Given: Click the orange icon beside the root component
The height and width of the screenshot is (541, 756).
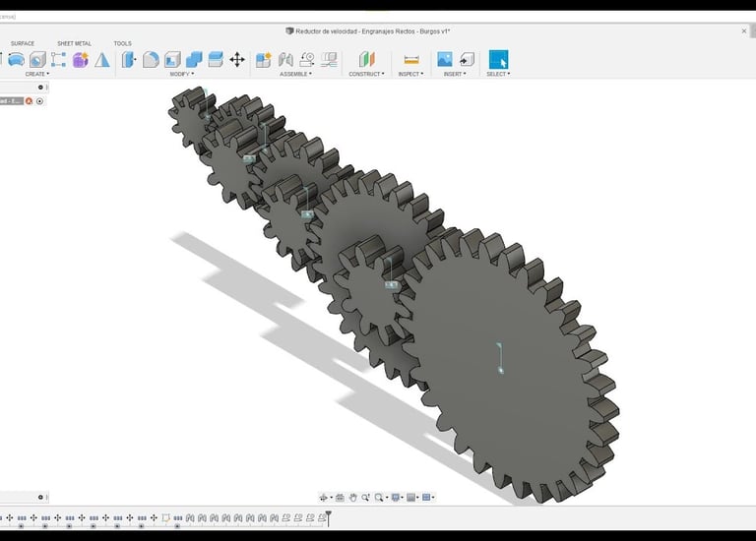Looking at the screenshot, I should pyautogui.click(x=29, y=101).
